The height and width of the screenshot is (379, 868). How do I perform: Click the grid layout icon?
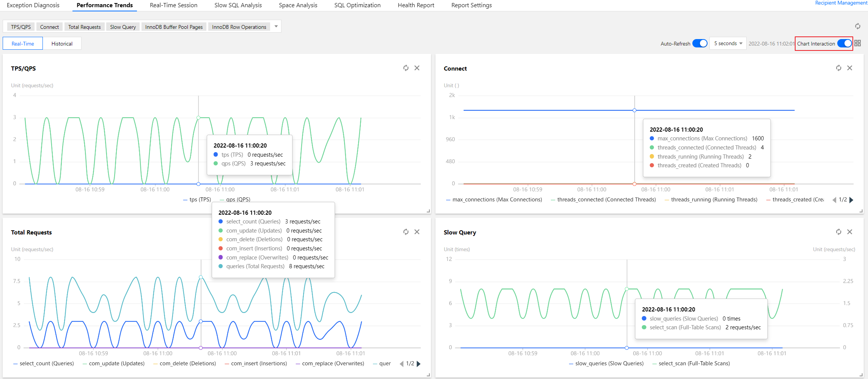point(858,43)
